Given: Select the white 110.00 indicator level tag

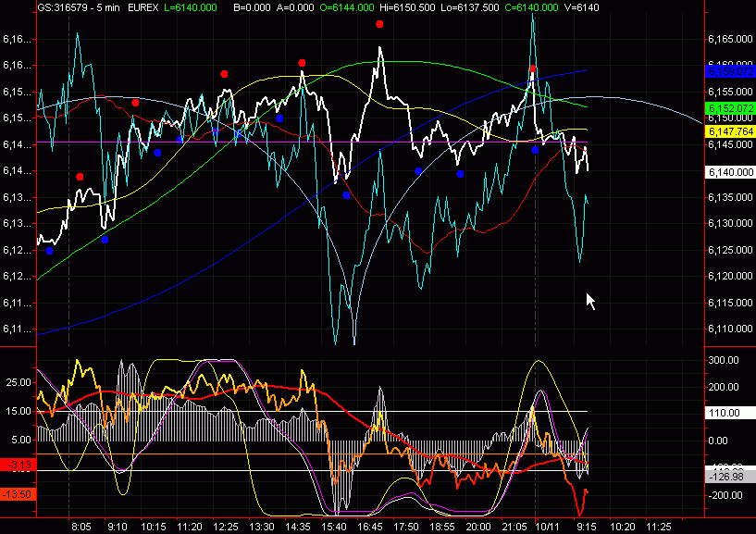Looking at the screenshot, I should click(x=730, y=413).
